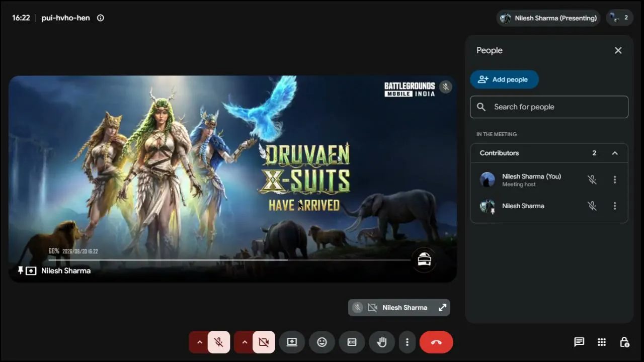Click the People panel heading
The width and height of the screenshot is (644, 362).
coord(490,50)
